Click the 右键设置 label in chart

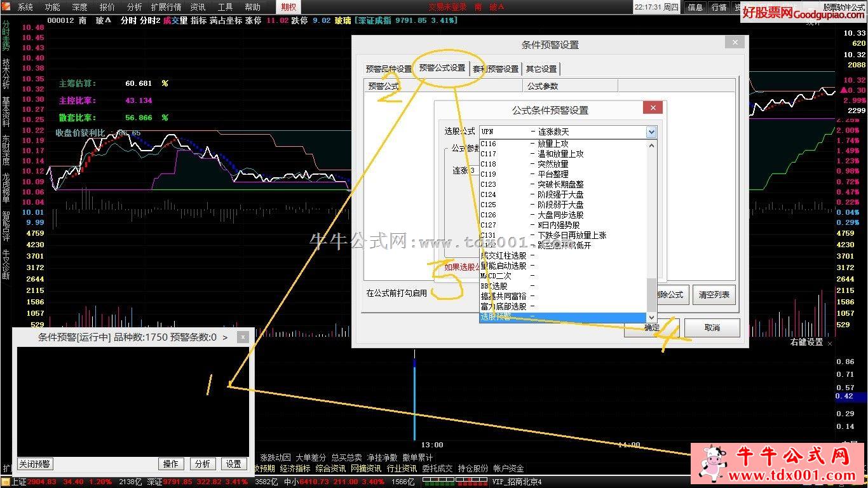click(x=806, y=342)
